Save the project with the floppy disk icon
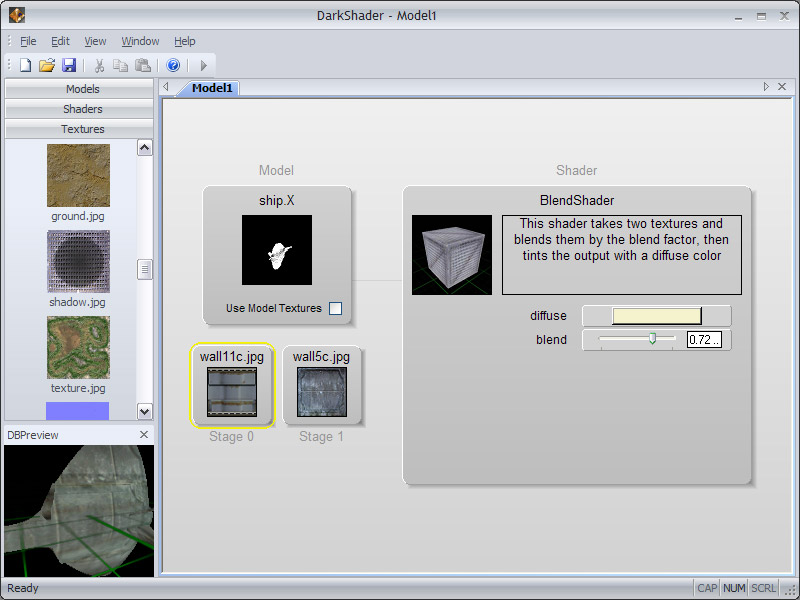Screen dimensions: 800x600 (69, 65)
